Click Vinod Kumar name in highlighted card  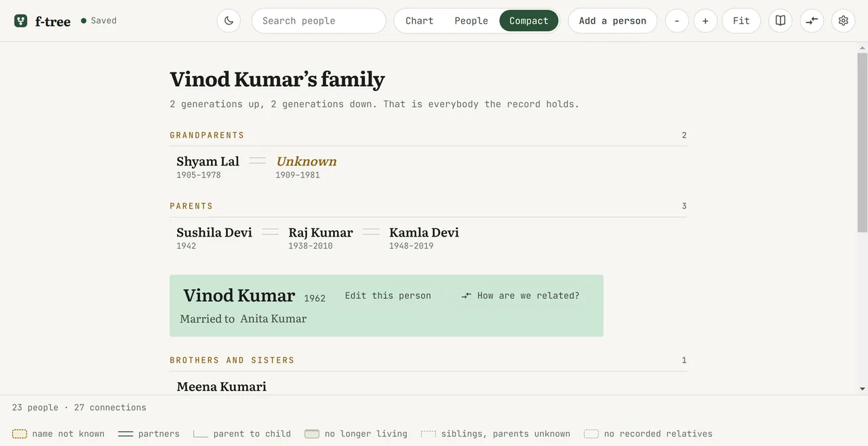click(239, 296)
